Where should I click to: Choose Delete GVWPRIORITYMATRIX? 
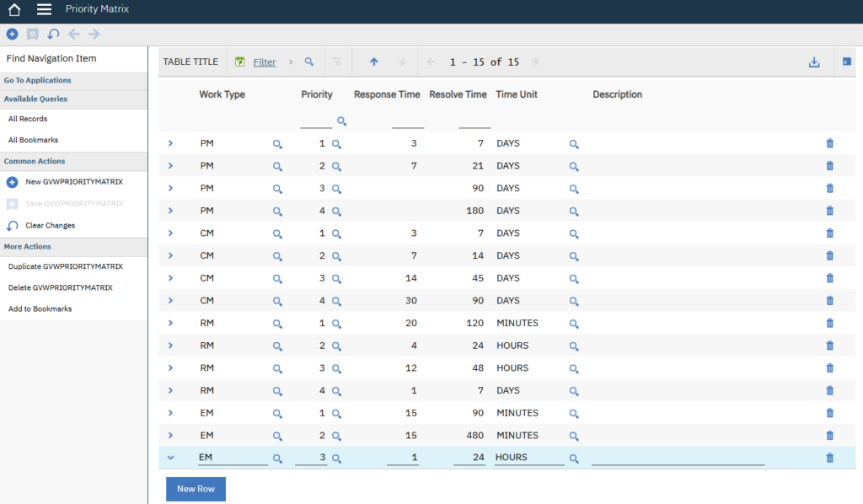point(60,287)
